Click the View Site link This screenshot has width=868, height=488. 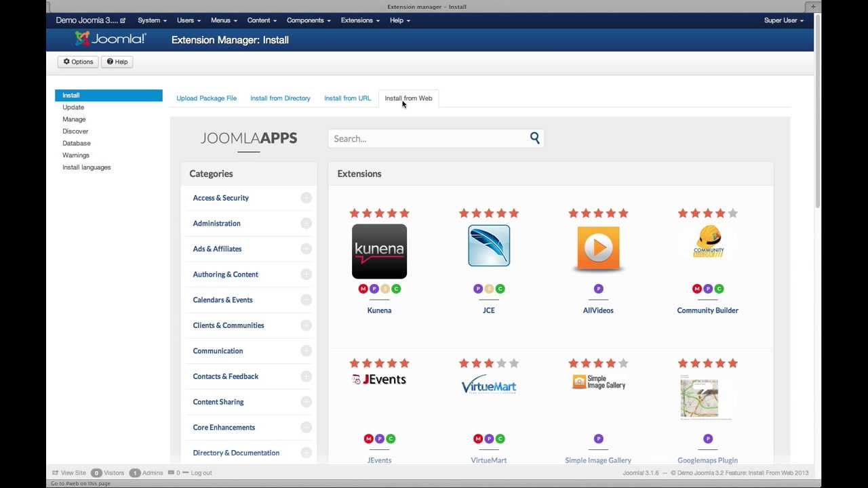point(69,473)
